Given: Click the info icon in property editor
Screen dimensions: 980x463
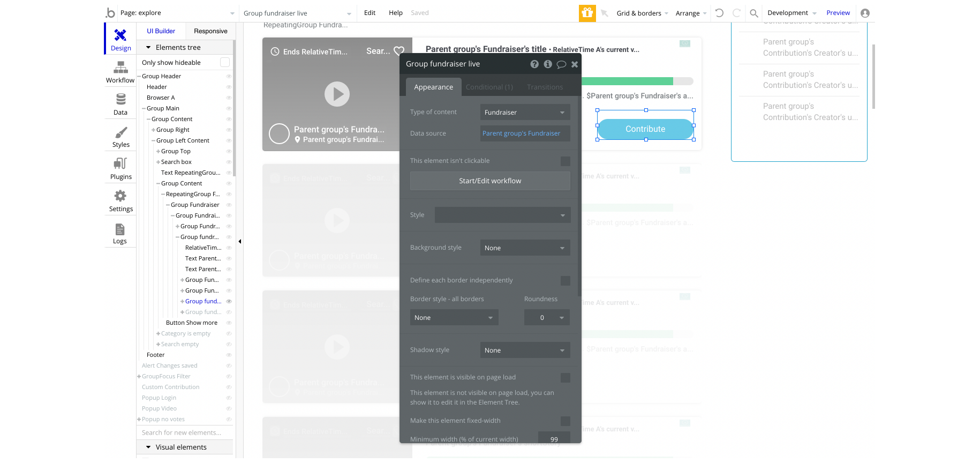Looking at the screenshot, I should pyautogui.click(x=548, y=64).
